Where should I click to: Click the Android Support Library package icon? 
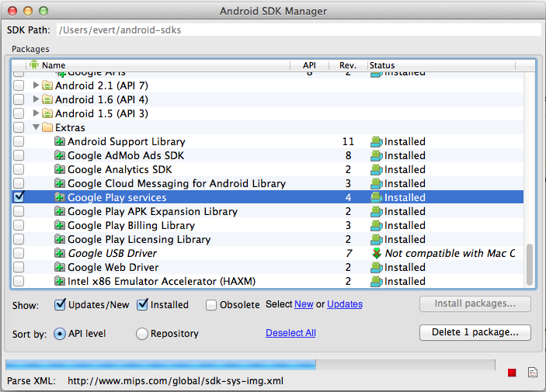tap(60, 142)
